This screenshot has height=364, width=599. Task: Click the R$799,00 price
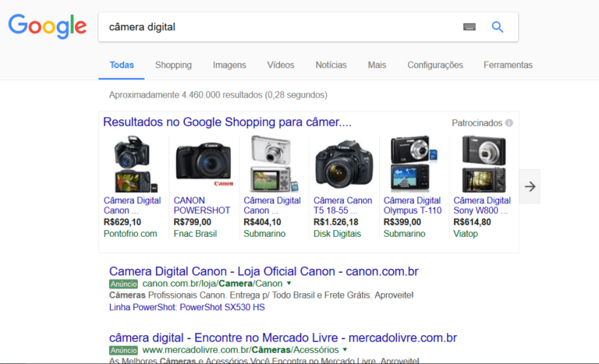tap(192, 222)
